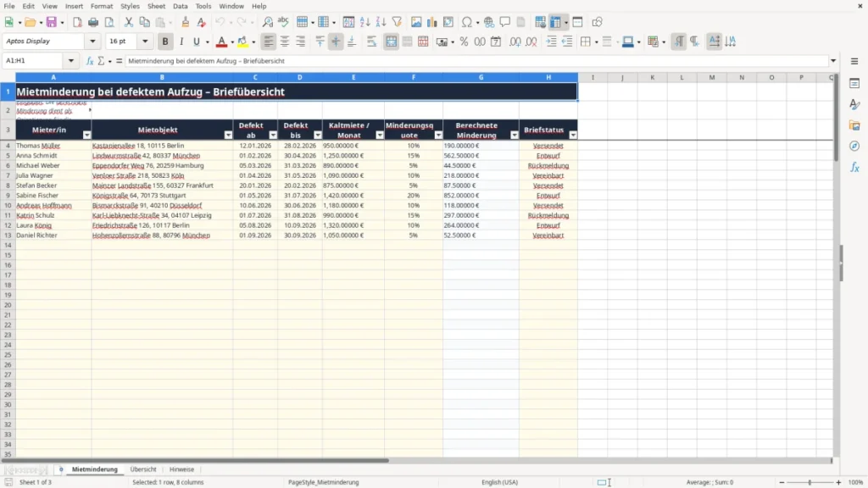Viewport: 868px width, 488px height.
Task: Open font color dropdown arrow
Action: (232, 42)
